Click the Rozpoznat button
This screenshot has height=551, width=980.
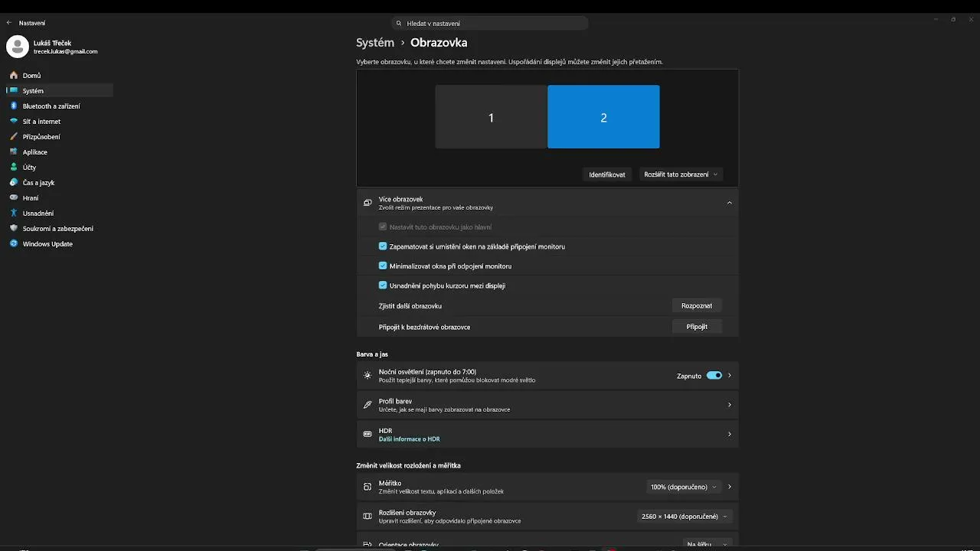tap(697, 305)
